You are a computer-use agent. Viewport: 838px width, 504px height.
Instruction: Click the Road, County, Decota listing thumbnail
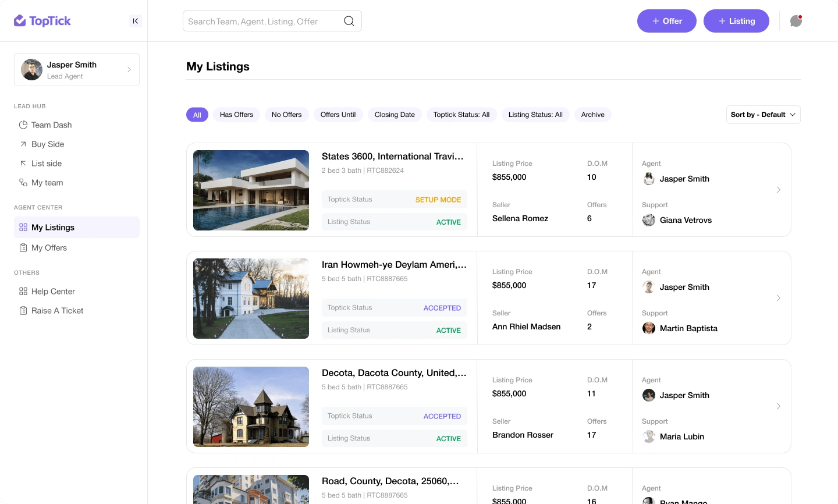coord(251,489)
